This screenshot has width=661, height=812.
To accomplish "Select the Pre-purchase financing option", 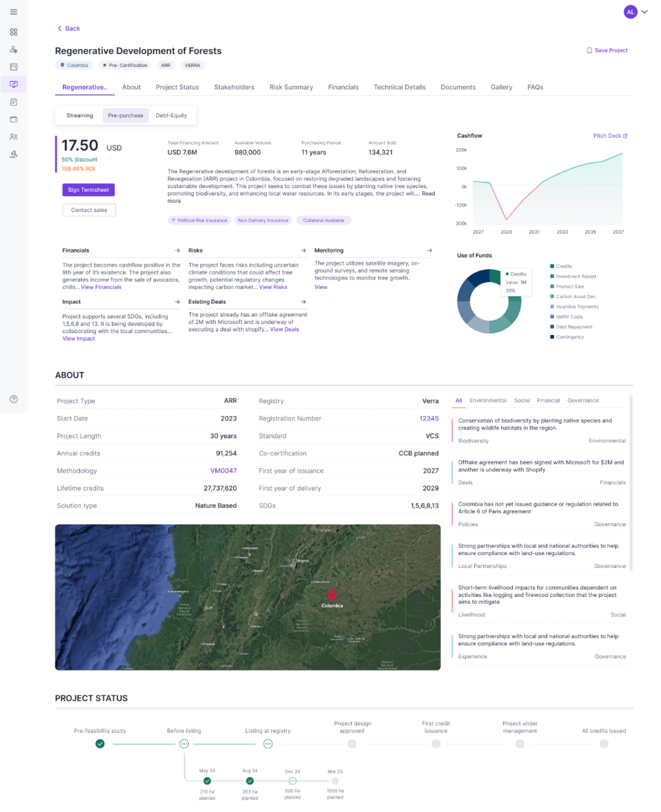I will [x=125, y=115].
